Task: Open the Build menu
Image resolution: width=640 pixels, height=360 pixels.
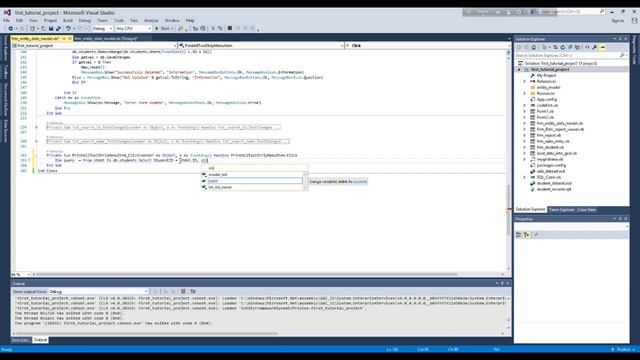Action: coord(68,20)
